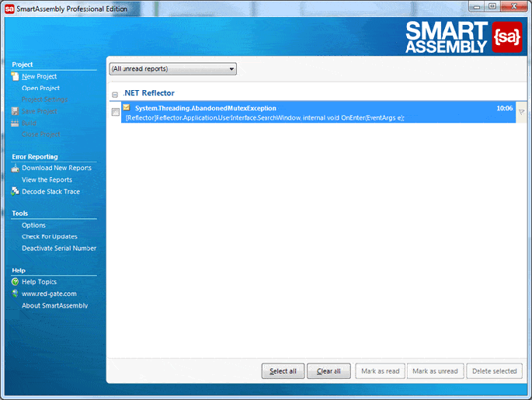The width and height of the screenshot is (532, 400).
Task: Select the System.Threading.AbandonedMutexException report row
Action: click(311, 113)
